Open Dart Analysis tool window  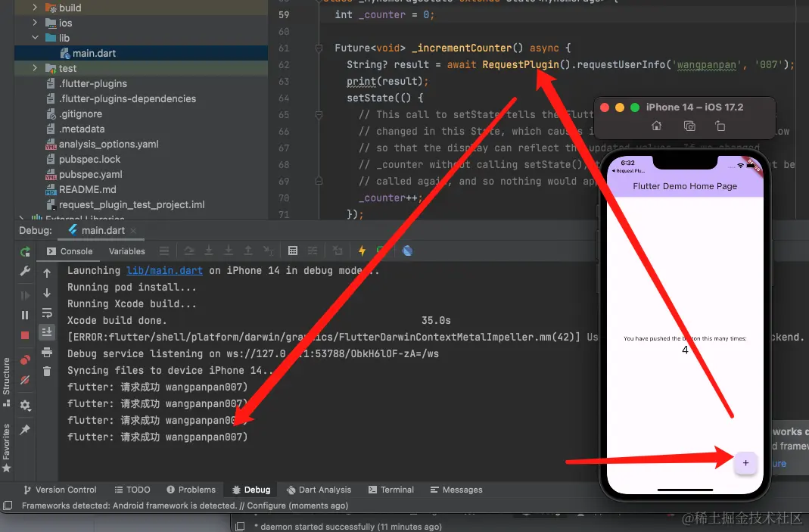[319, 490]
